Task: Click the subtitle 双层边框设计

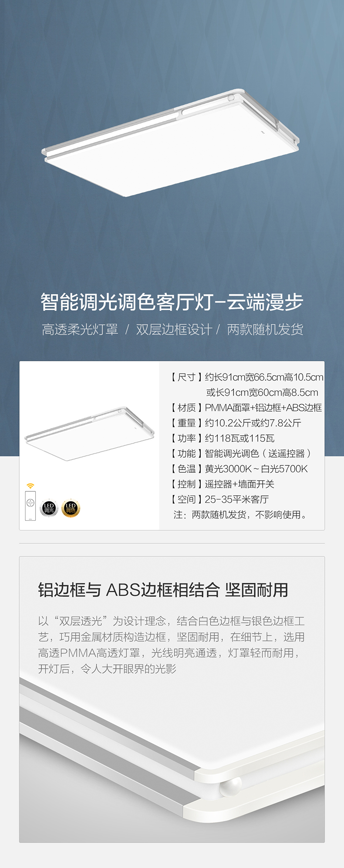Action: tap(174, 330)
